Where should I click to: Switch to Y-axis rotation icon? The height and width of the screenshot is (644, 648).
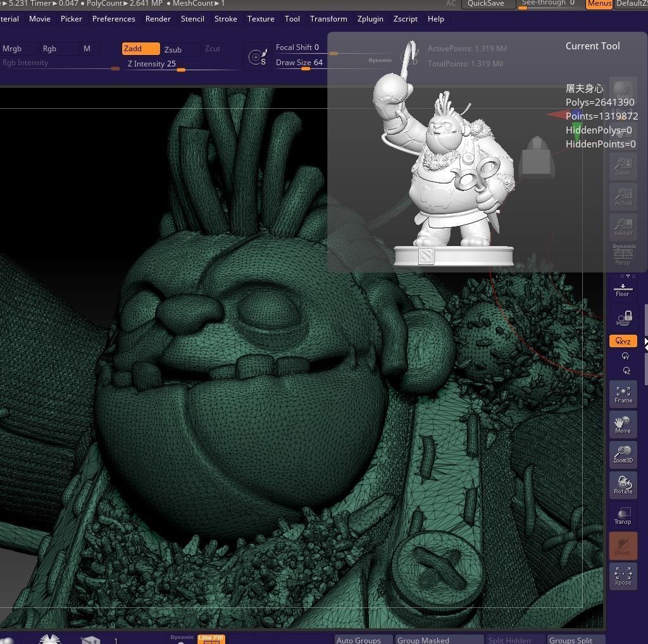(626, 356)
